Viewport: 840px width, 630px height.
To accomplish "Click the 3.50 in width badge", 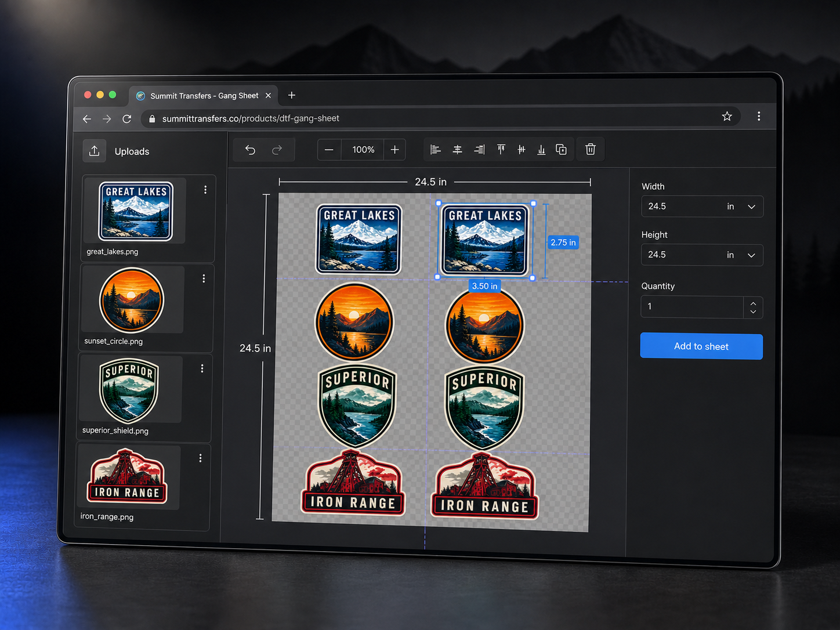I will (x=484, y=286).
